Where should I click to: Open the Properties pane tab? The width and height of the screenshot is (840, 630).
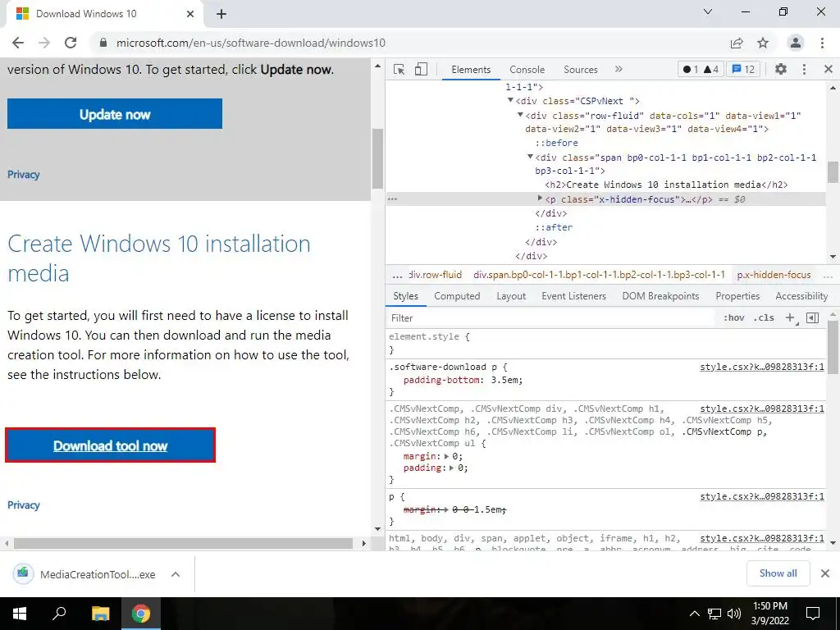point(737,296)
